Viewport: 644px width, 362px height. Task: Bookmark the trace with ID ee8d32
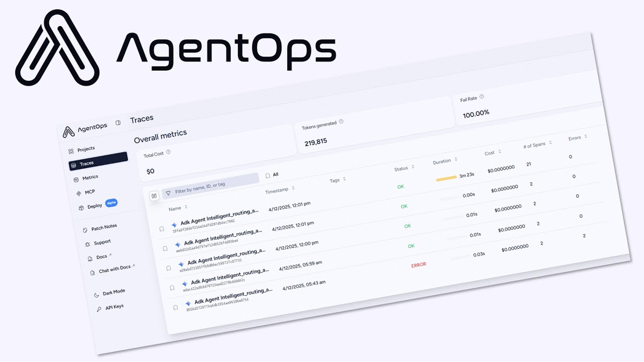[x=165, y=248]
